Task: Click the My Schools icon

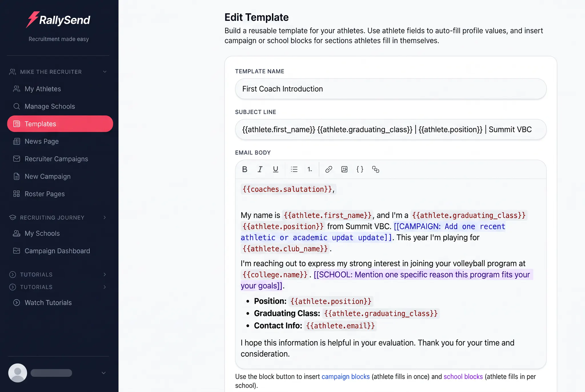Action: [17, 233]
